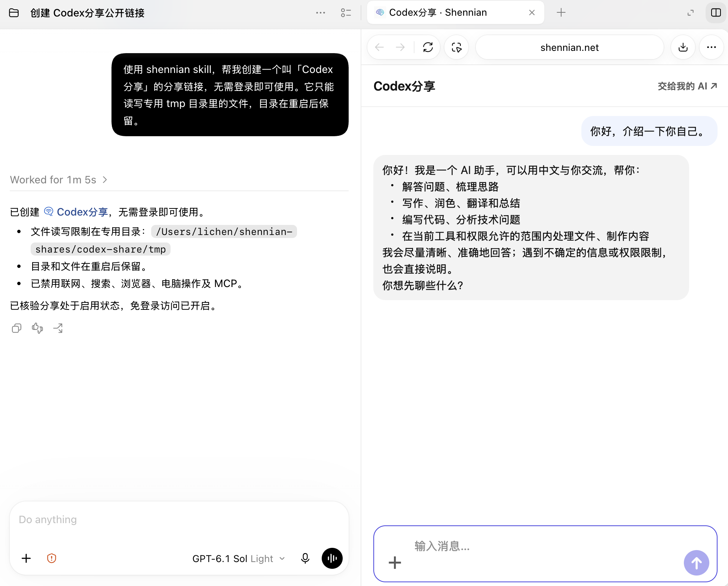This screenshot has height=586, width=728.
Task: Open the browser more options menu
Action: [712, 47]
